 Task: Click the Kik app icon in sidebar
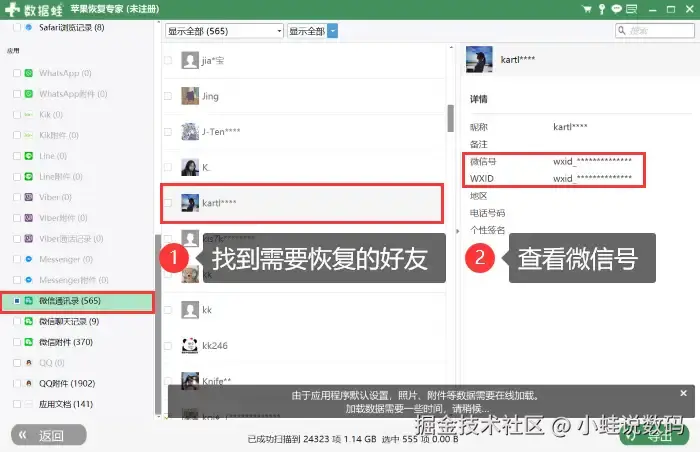tap(29, 114)
